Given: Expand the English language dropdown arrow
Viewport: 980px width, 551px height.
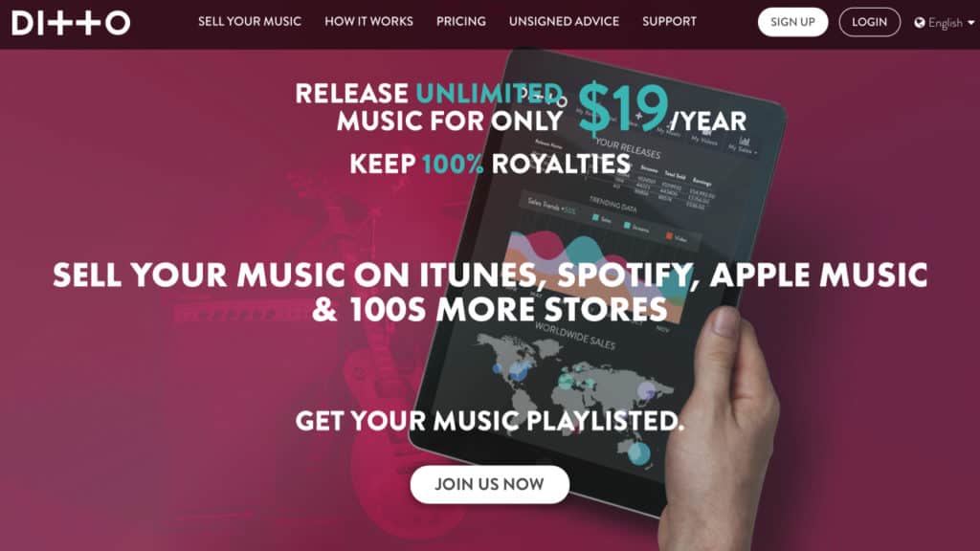Looking at the screenshot, I should click(970, 23).
